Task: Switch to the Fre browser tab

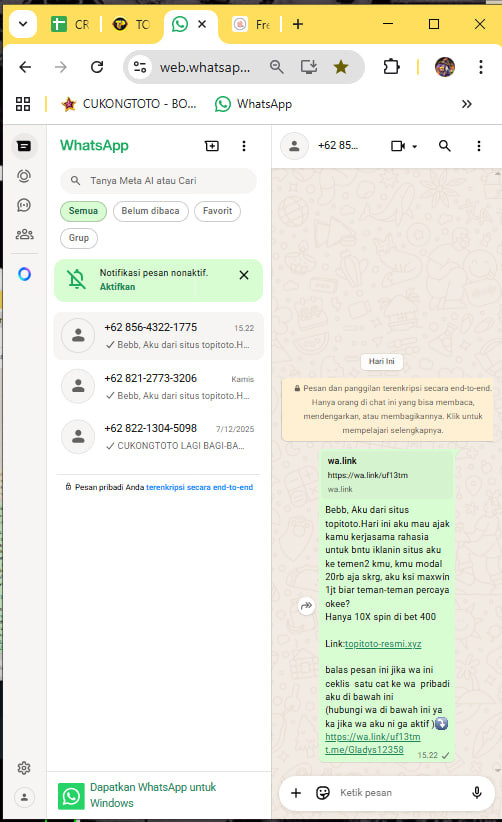Action: point(252,25)
